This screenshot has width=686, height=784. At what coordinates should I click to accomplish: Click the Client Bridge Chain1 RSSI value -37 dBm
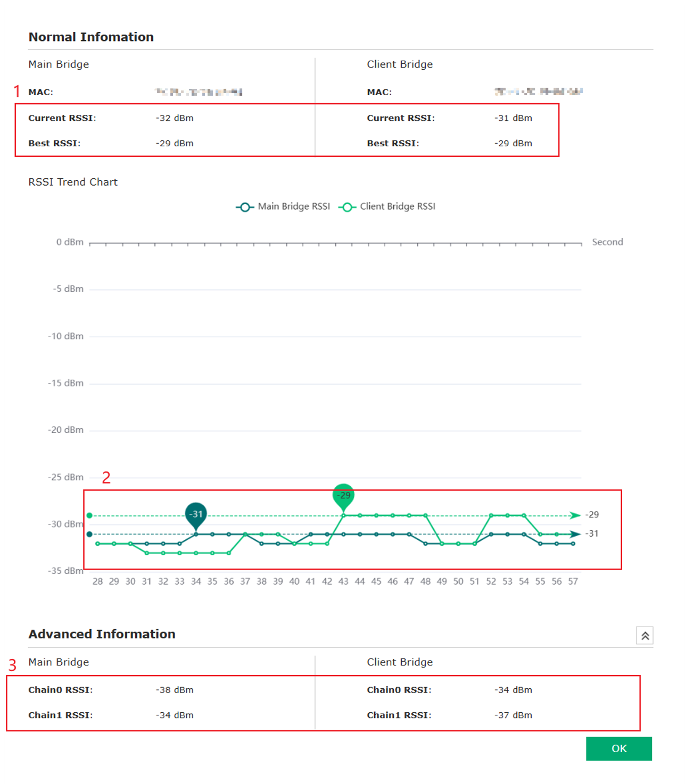513,715
